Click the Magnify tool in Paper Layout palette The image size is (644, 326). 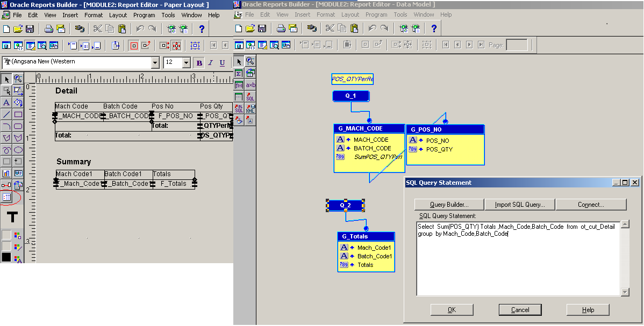point(18,79)
